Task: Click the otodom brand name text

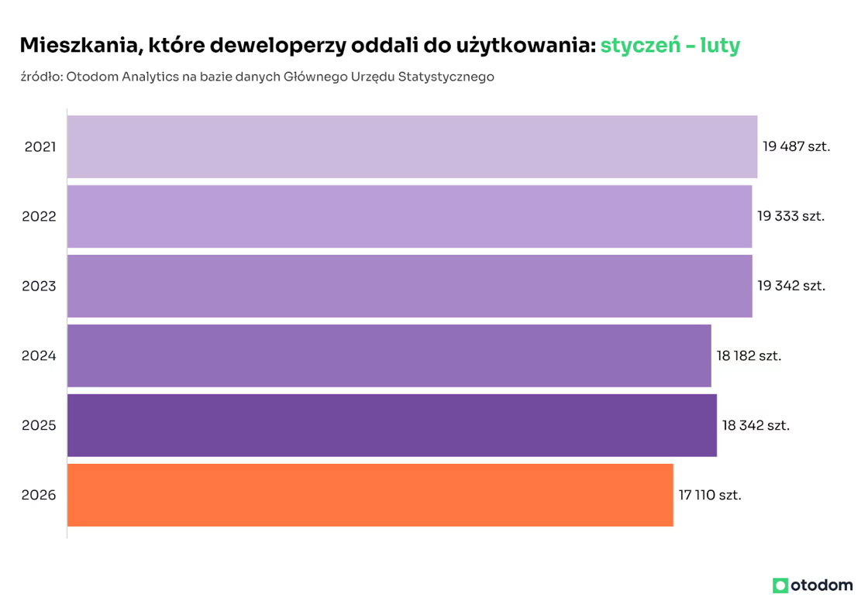Action: (821, 586)
